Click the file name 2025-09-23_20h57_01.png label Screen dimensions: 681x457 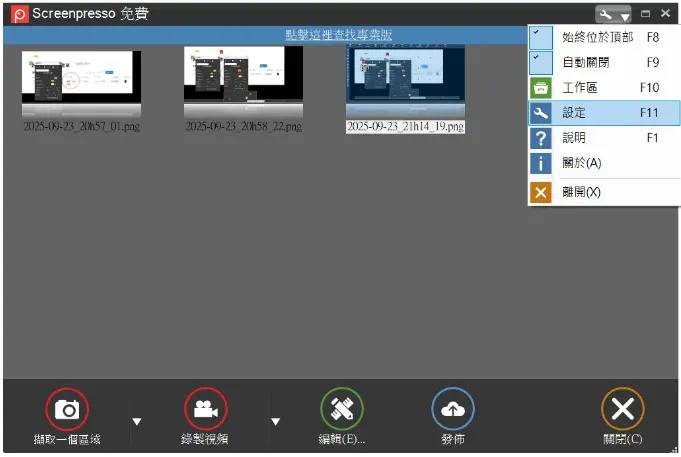tap(81, 126)
